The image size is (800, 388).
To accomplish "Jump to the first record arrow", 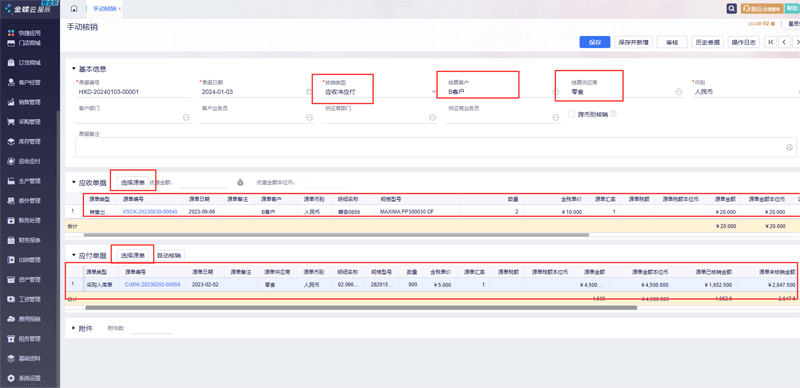I will pos(771,42).
